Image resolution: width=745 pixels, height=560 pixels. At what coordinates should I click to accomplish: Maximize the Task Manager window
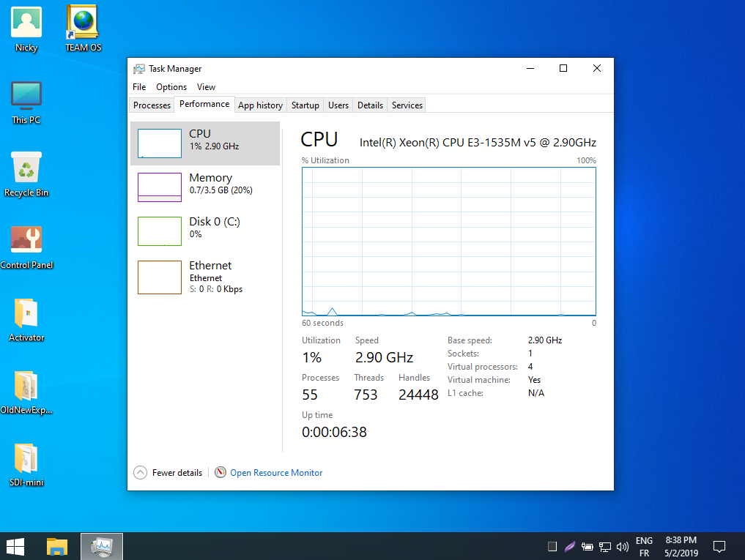563,68
